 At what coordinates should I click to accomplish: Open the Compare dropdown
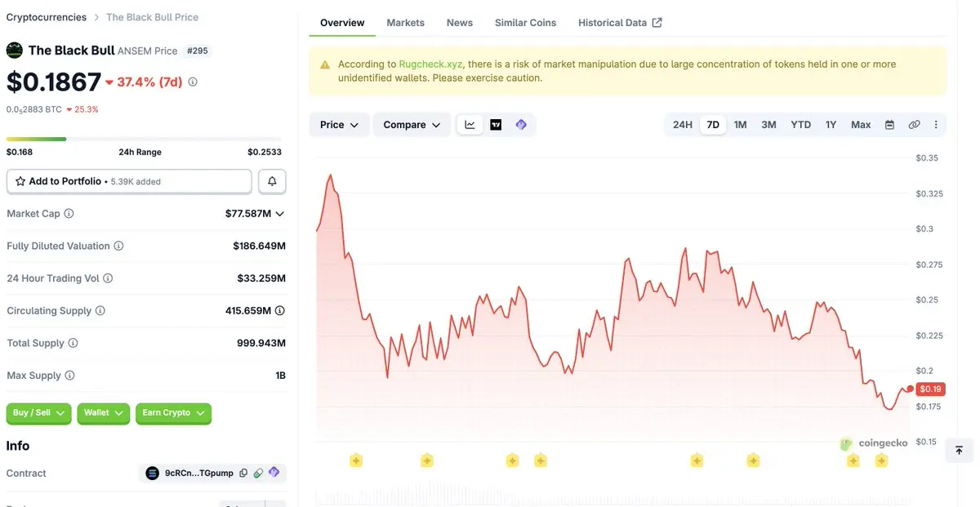point(412,125)
